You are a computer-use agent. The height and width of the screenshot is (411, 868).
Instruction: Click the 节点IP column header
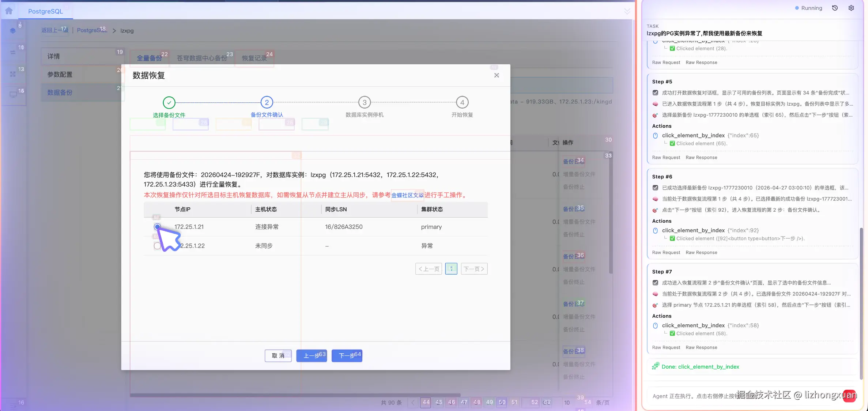click(182, 210)
